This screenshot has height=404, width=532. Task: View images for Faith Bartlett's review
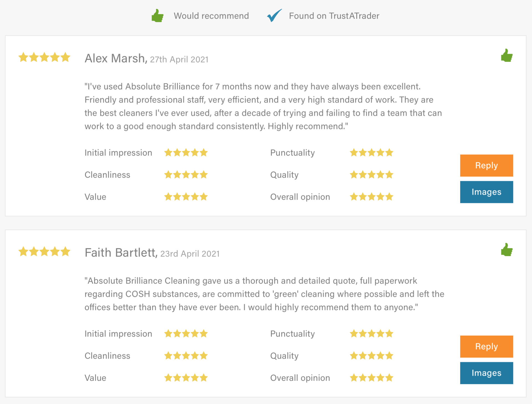(486, 373)
